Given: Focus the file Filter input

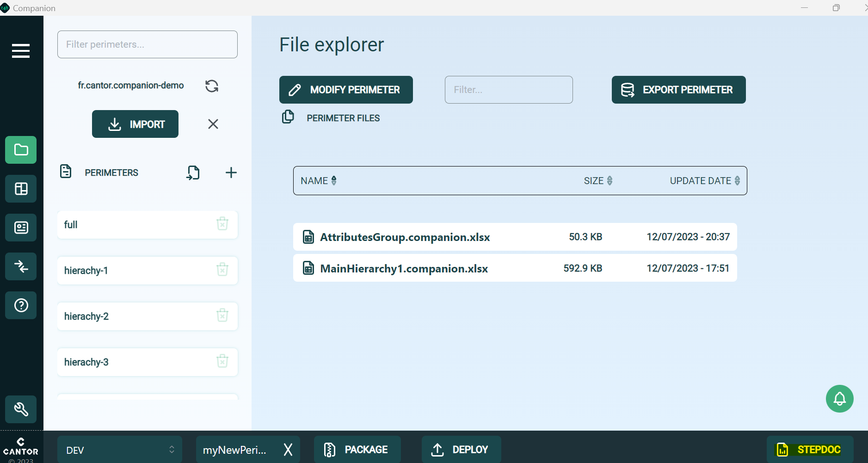Looking at the screenshot, I should (509, 90).
